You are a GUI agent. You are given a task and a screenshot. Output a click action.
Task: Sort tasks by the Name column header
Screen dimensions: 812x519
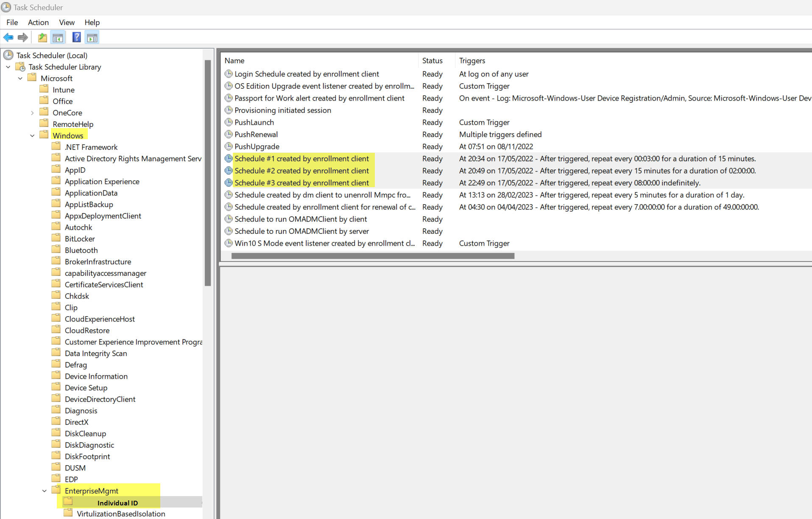pyautogui.click(x=235, y=60)
